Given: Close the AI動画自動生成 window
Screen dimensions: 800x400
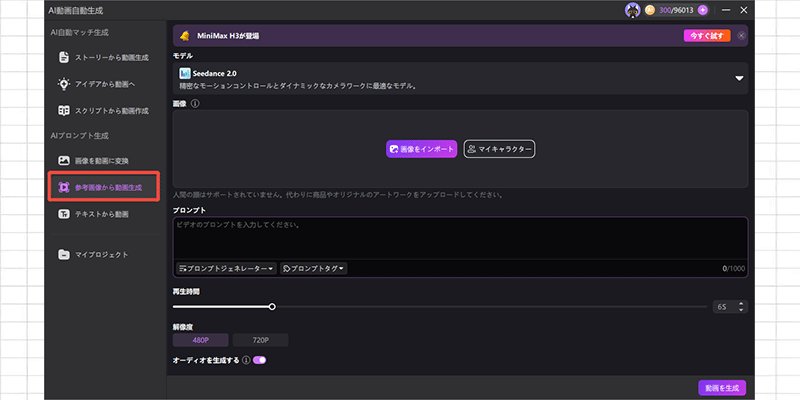Looking at the screenshot, I should coord(744,10).
